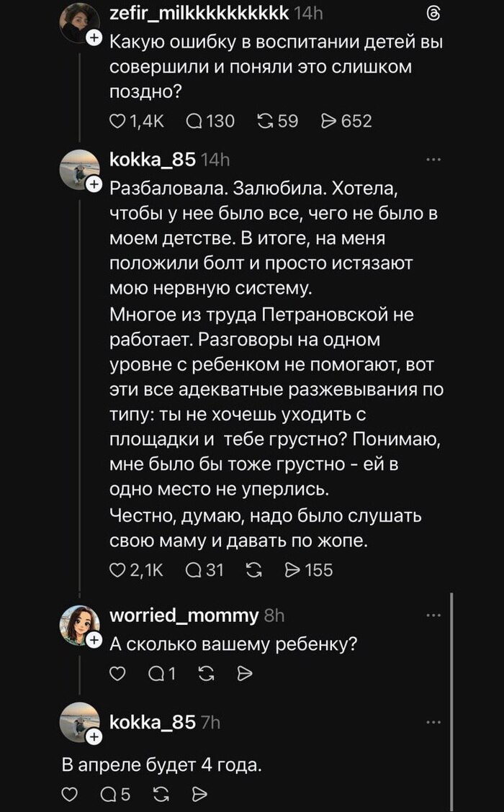Open more options for worried_mommy's comment
Image resolution: width=504 pixels, height=812 pixels.
tap(433, 615)
